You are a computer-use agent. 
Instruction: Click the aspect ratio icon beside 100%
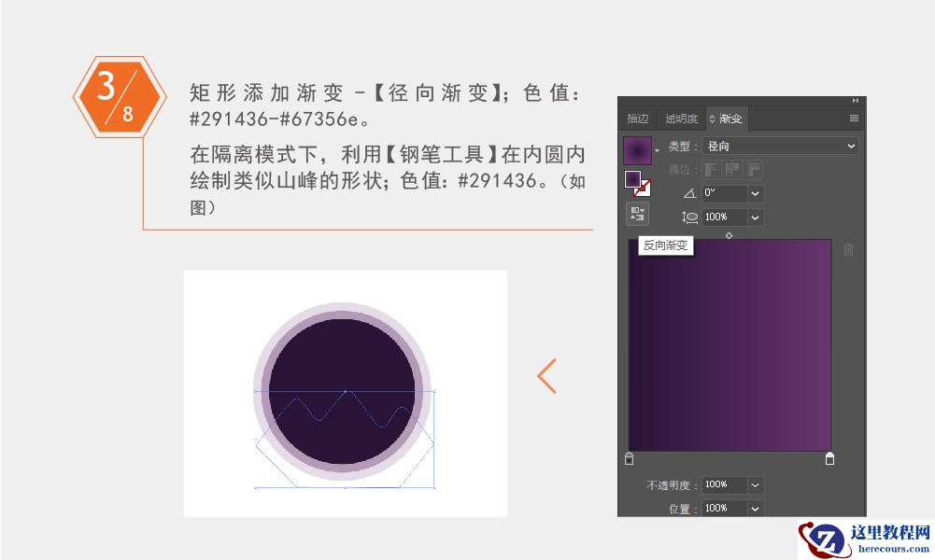click(x=690, y=217)
